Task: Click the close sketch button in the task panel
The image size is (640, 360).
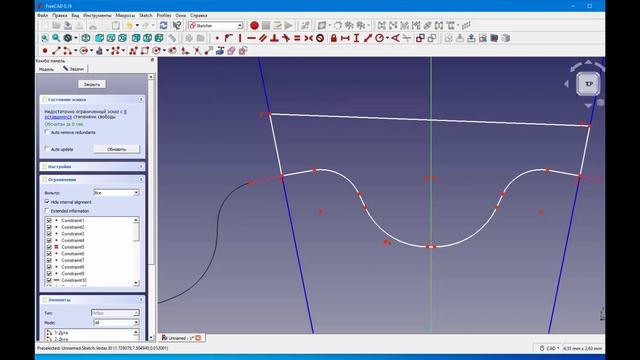Action: tap(92, 84)
